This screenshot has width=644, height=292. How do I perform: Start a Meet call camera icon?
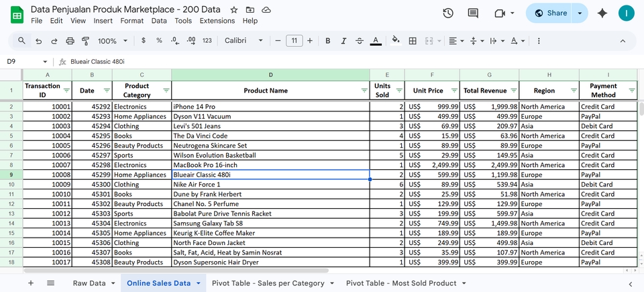(499, 13)
